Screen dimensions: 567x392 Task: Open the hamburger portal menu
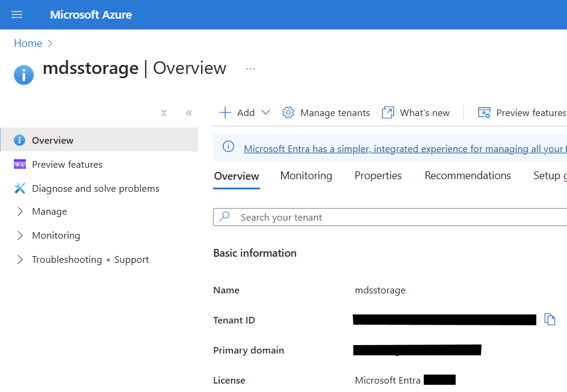click(x=17, y=14)
